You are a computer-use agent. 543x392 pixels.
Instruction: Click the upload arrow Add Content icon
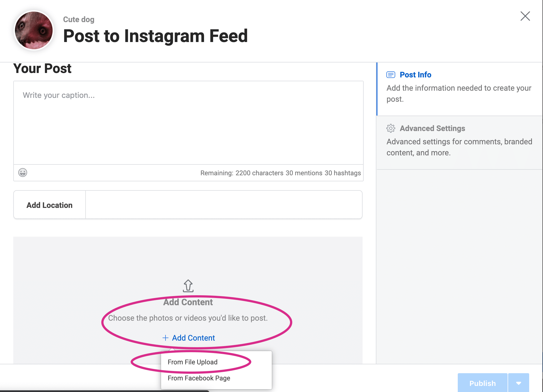188,286
